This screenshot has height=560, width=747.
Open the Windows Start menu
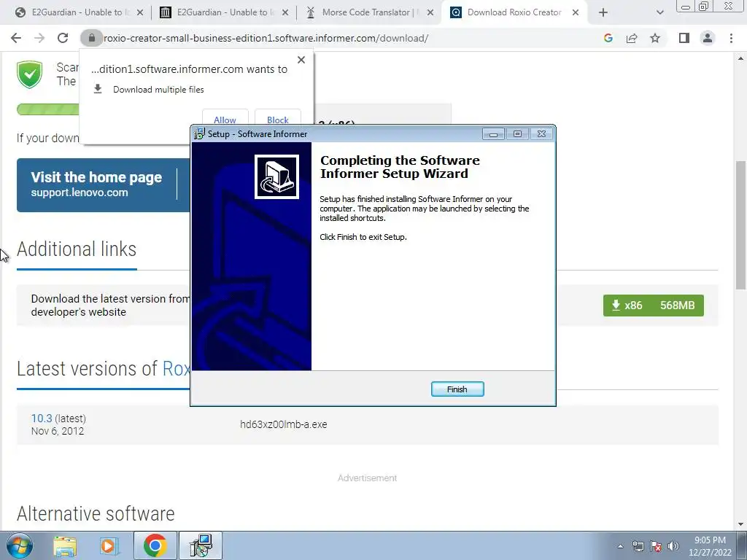pos(19,545)
